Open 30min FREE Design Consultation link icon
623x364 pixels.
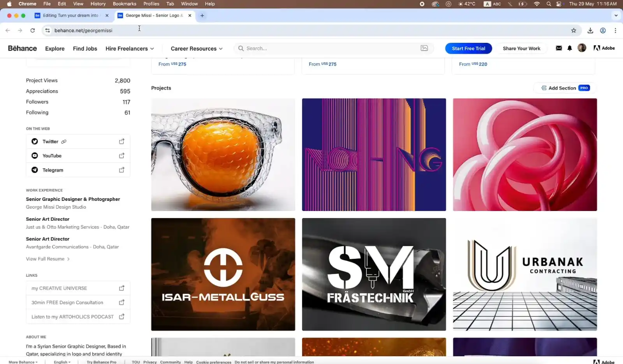click(x=121, y=302)
